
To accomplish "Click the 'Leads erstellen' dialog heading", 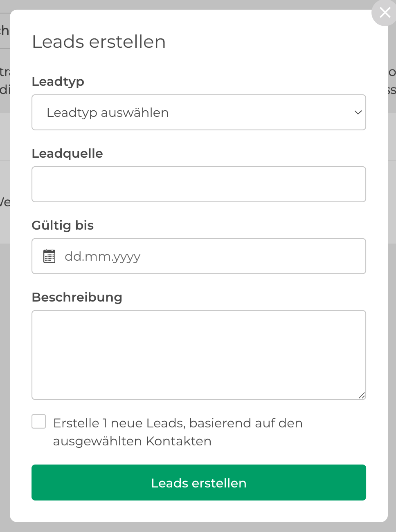I will [x=99, y=42].
